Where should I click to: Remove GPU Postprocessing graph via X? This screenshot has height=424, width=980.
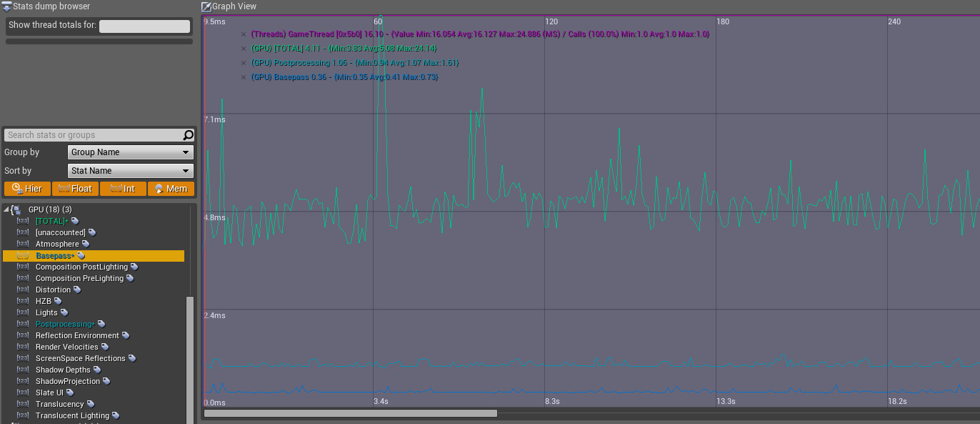click(244, 63)
